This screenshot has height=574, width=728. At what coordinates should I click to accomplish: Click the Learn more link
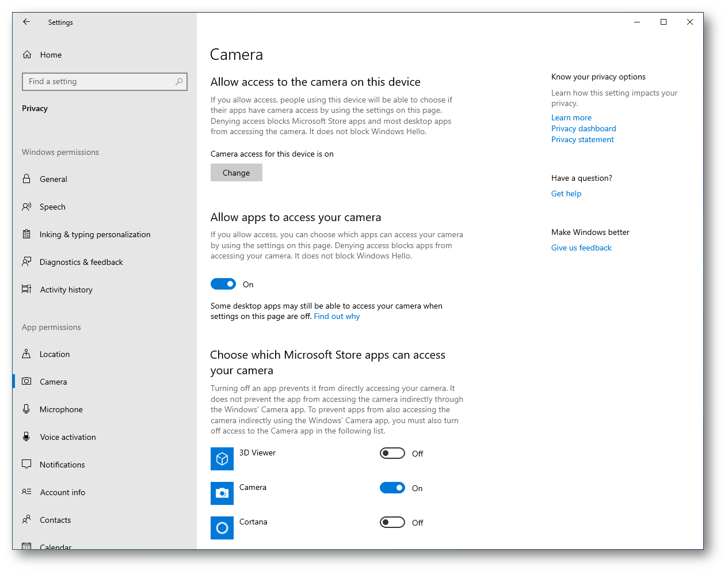click(571, 117)
